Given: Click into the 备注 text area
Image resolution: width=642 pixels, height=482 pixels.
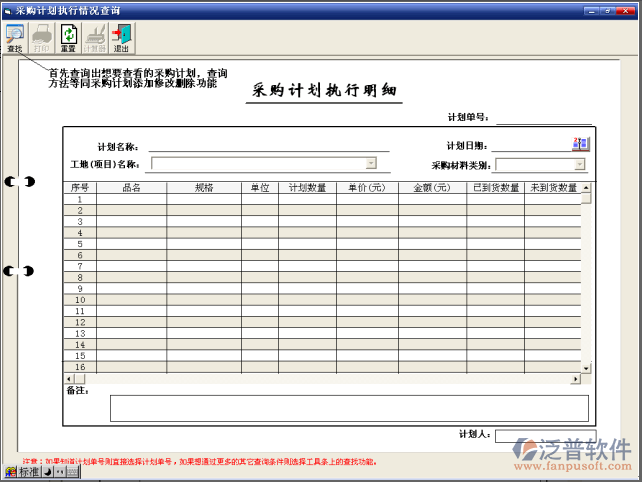Looking at the screenshot, I should 349,408.
